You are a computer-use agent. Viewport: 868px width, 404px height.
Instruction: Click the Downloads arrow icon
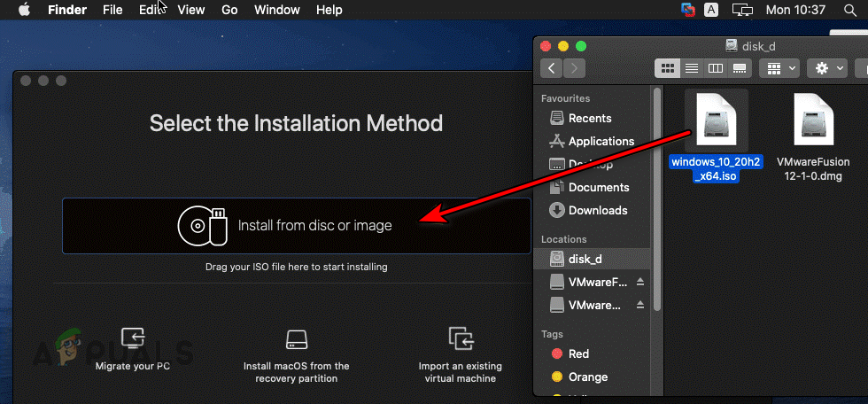point(556,210)
